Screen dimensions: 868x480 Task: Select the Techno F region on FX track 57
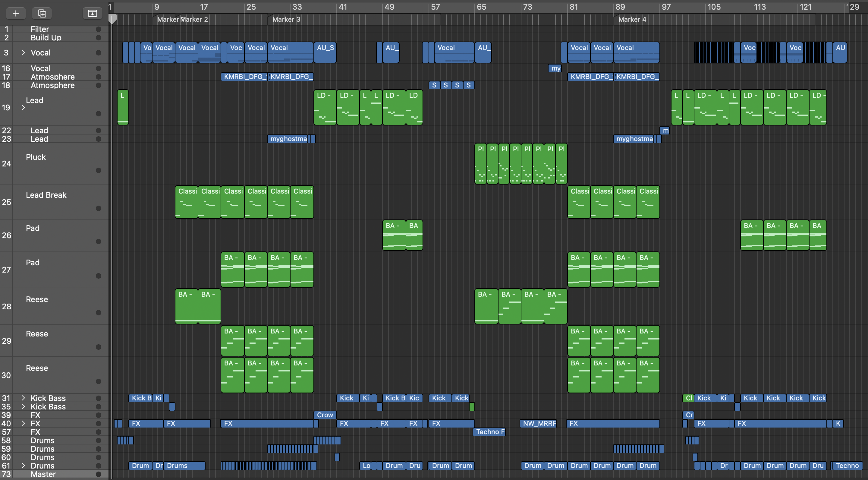(x=489, y=432)
